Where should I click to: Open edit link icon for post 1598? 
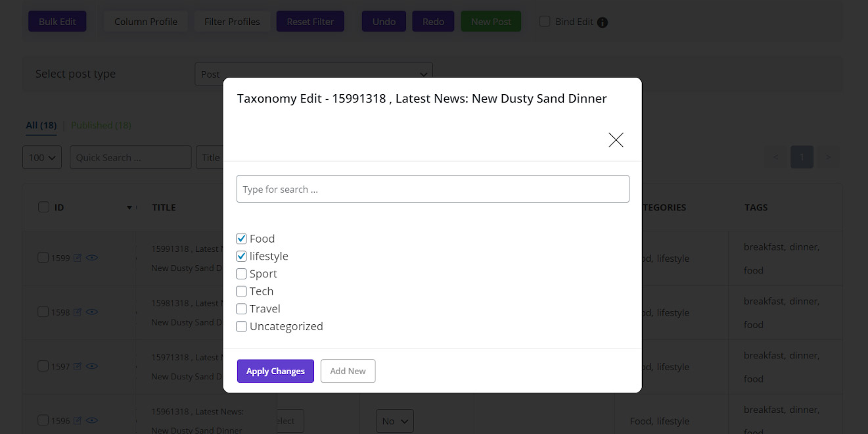[x=78, y=312]
